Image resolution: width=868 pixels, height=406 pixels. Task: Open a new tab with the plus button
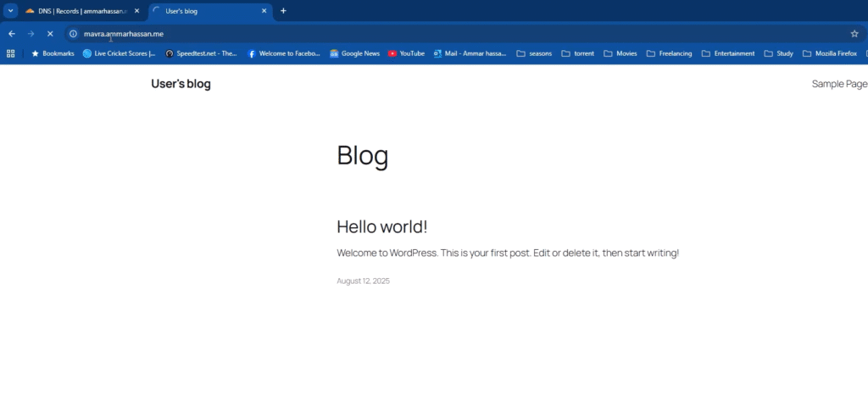283,11
